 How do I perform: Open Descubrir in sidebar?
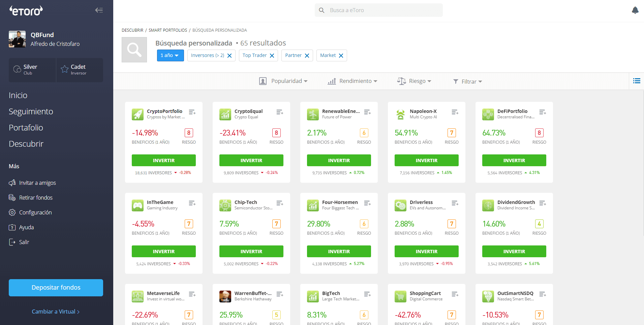click(26, 144)
